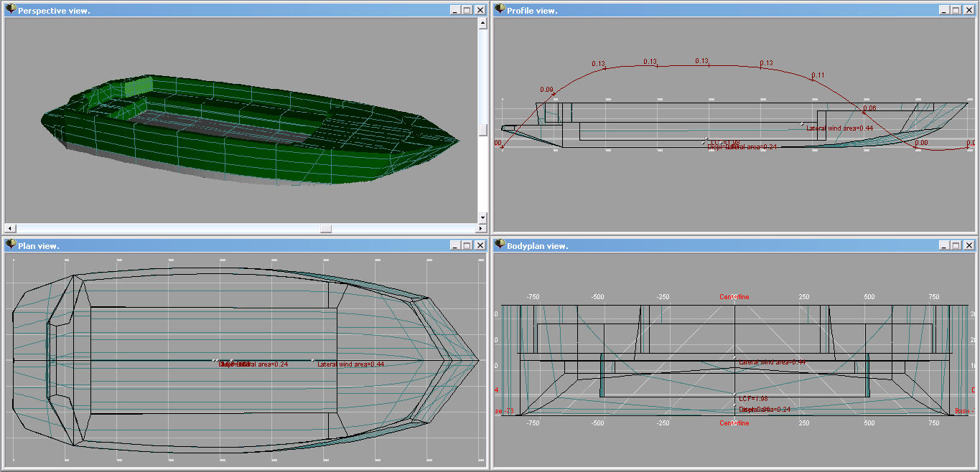
Task: Select the Plan view title bar
Action: coord(215,245)
